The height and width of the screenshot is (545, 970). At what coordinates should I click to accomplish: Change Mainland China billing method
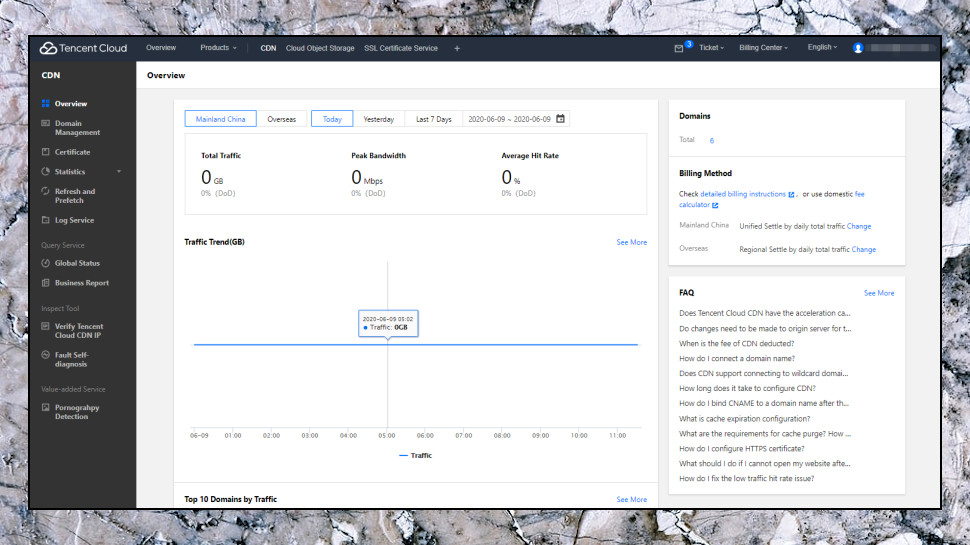859,226
